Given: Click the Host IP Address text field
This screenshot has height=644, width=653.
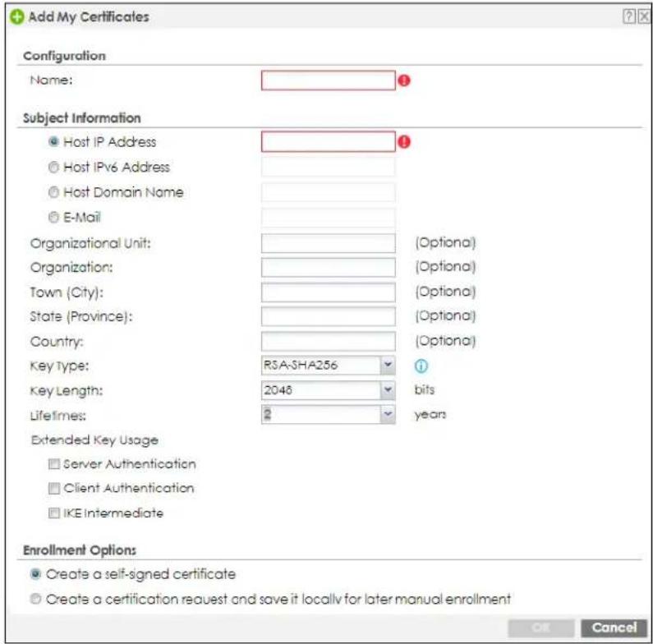Looking at the screenshot, I should [329, 141].
